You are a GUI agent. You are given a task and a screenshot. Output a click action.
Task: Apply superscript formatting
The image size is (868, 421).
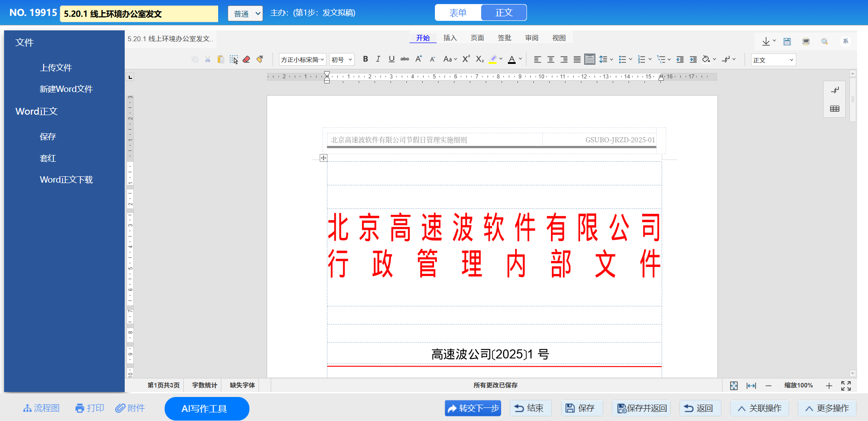(x=466, y=59)
